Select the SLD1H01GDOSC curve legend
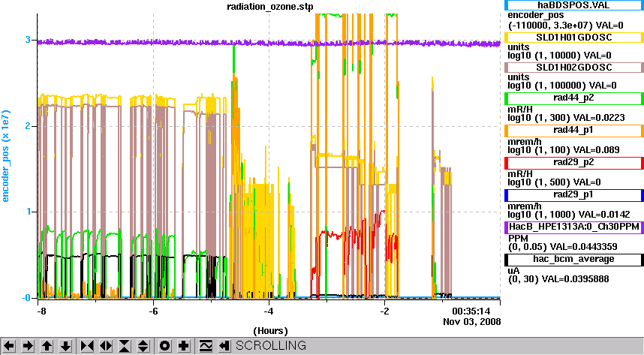The image size is (644, 355). tap(573, 38)
